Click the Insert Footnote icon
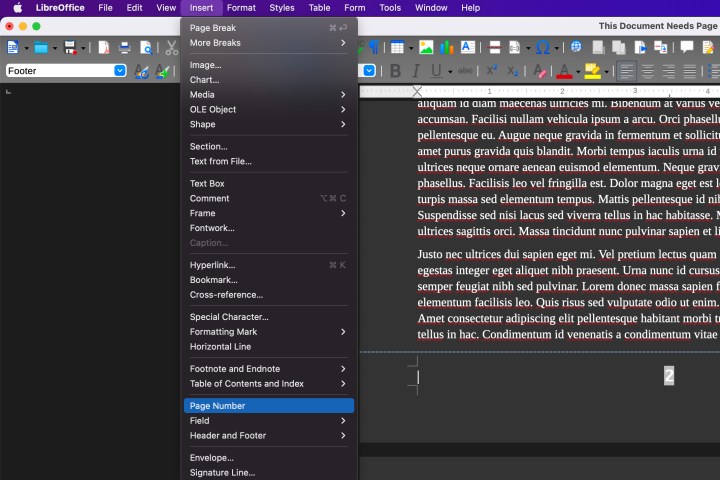 [598, 47]
